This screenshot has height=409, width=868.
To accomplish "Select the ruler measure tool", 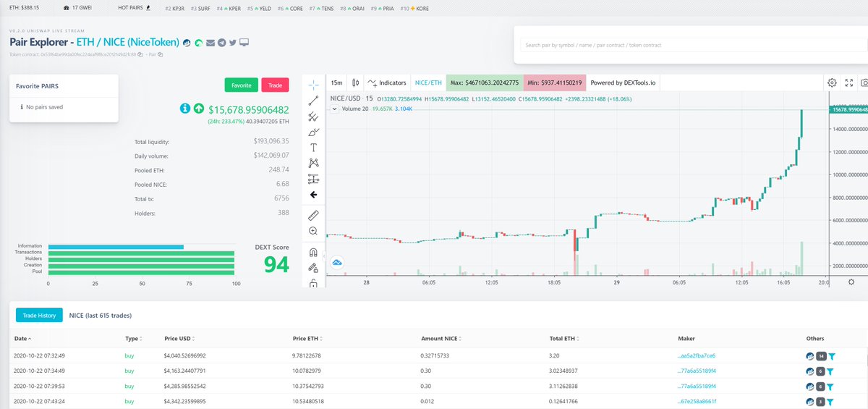I will (x=313, y=215).
